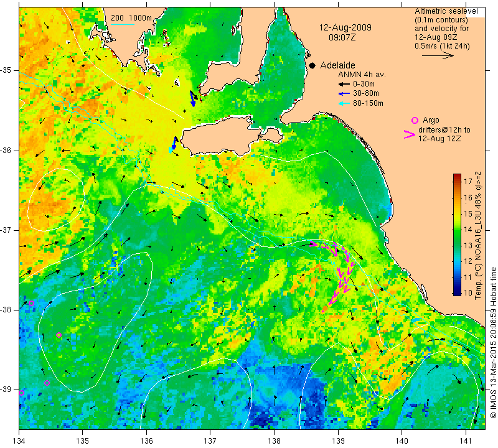Screen dimensions: 498x448
Task: Click Kangaroo Island on the map
Action: (222, 138)
